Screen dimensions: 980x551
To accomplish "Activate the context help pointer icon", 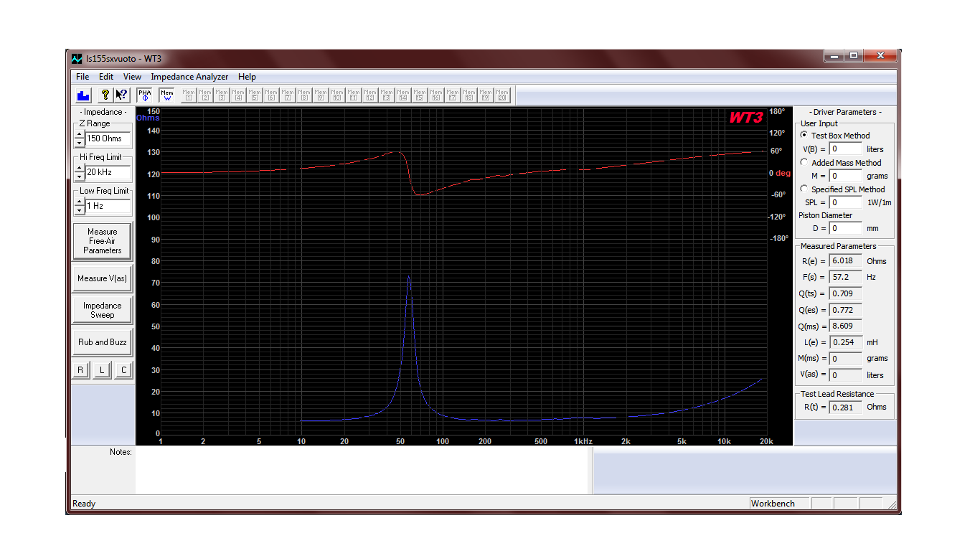I will click(121, 95).
